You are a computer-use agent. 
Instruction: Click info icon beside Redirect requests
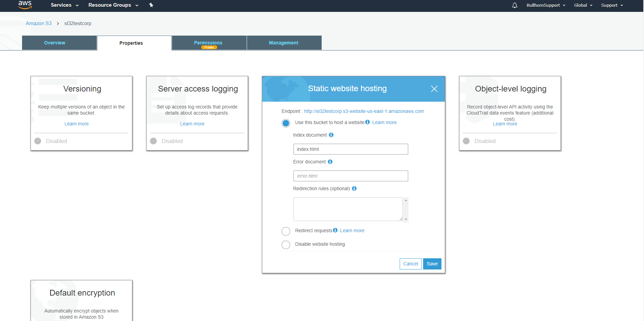(x=335, y=230)
